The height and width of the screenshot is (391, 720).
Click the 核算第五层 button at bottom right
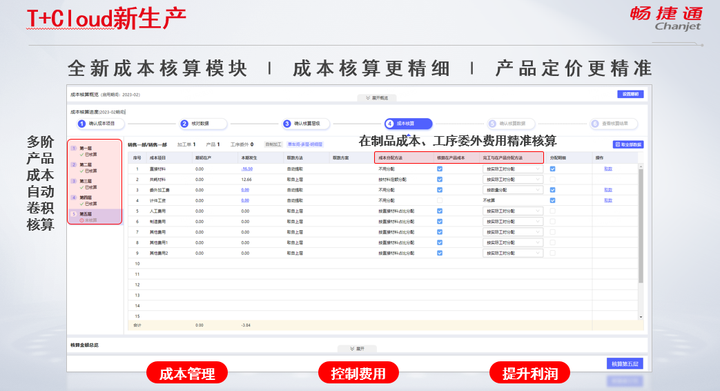[x=624, y=364]
